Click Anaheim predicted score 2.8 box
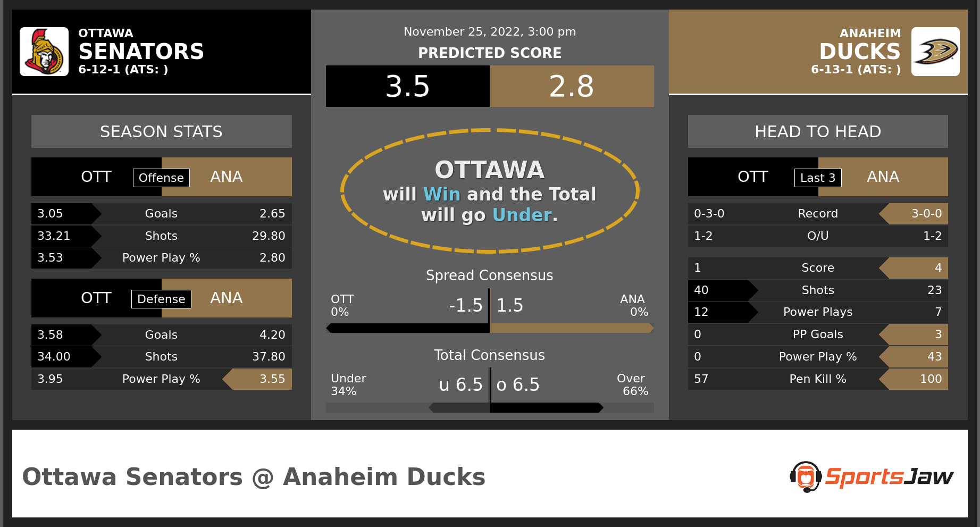This screenshot has width=980, height=527. coord(572,86)
